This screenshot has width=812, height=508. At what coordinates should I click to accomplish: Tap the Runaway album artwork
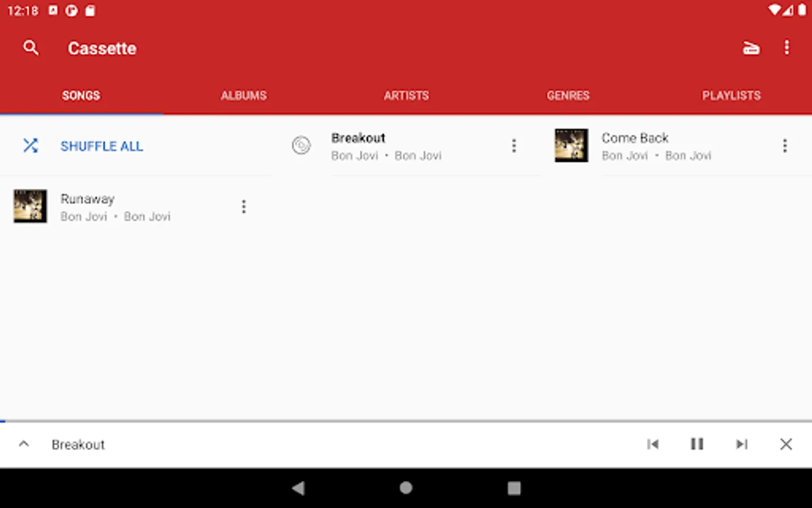[x=29, y=207]
